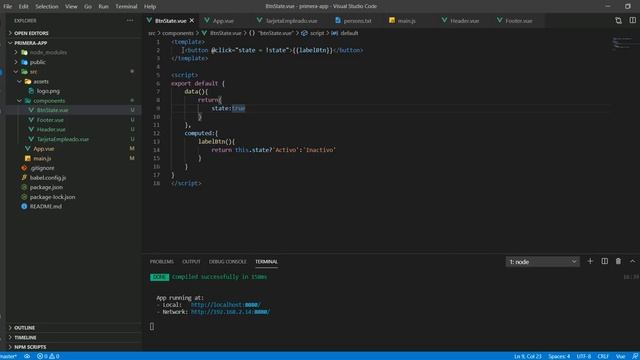Change line ending via CRLF status item
This screenshot has height=360, width=640.
[603, 356]
